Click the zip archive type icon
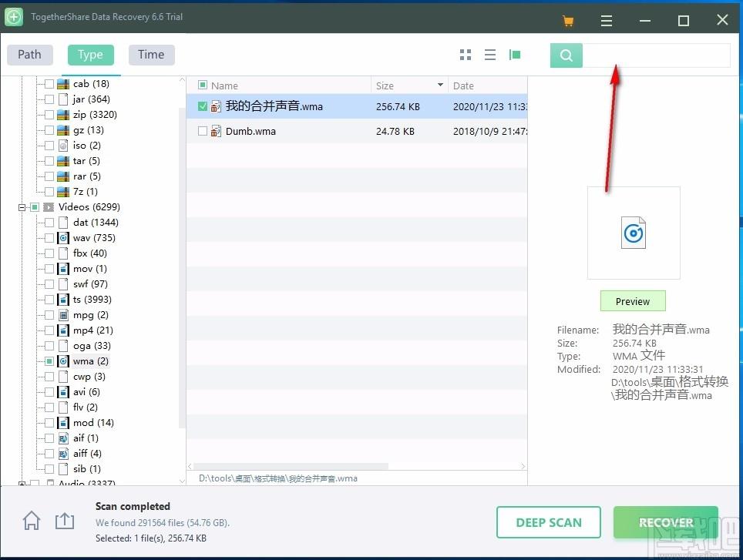This screenshot has height=560, width=743. click(x=63, y=115)
